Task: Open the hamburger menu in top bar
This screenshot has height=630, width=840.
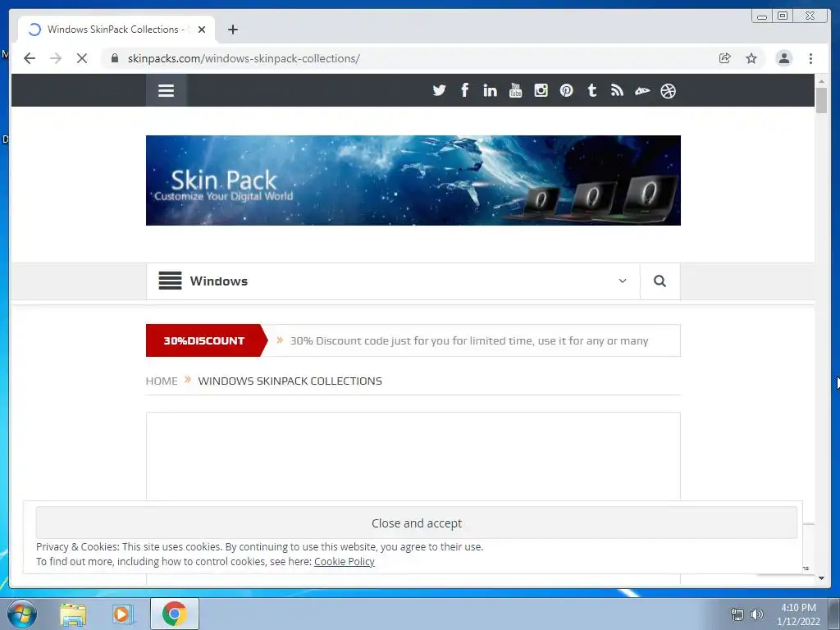Action: click(166, 90)
